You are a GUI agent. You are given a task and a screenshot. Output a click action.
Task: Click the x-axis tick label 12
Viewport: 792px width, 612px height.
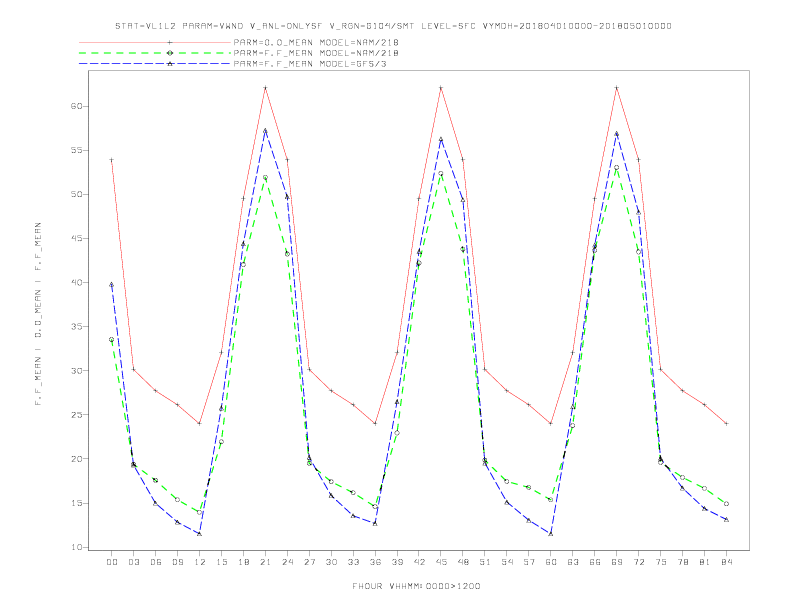200,563
